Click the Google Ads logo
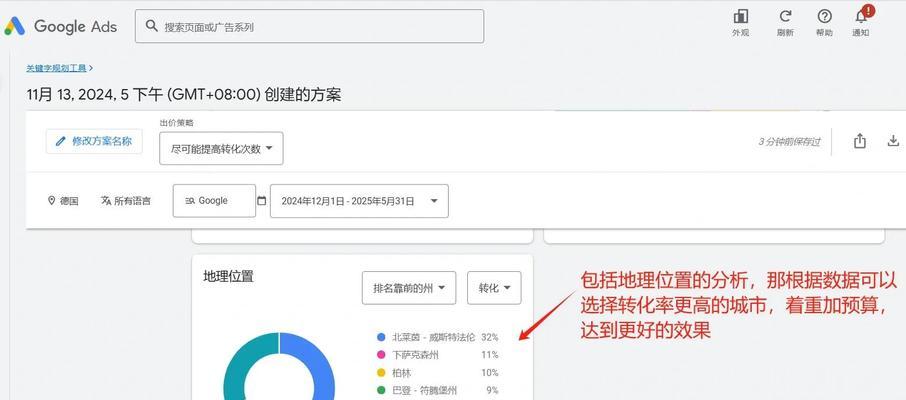Screen dimensions: 906x400 [60, 26]
